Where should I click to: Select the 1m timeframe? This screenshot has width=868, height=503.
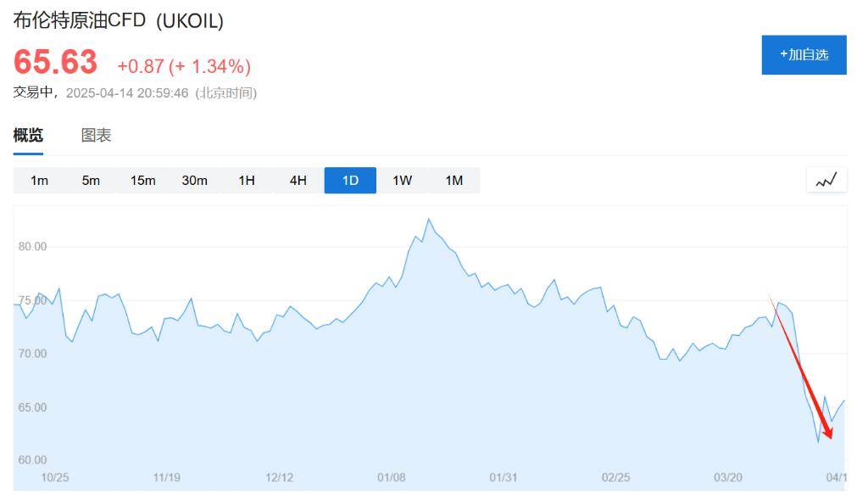(39, 181)
